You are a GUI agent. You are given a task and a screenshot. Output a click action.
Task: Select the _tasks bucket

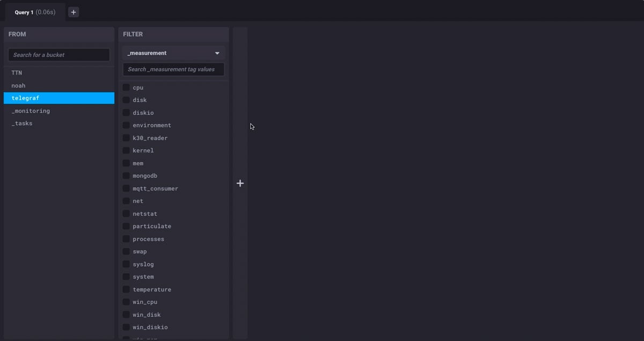pyautogui.click(x=22, y=124)
